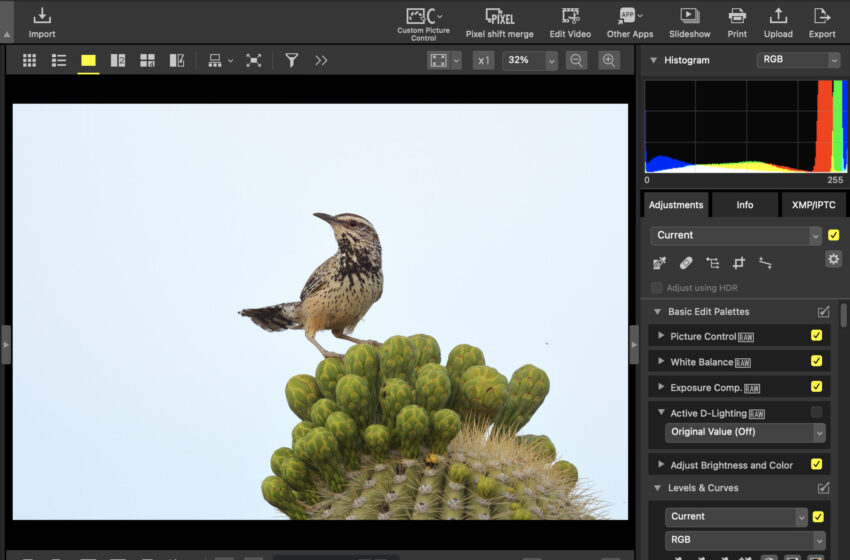Uncheck the Picture Control checkbox
Screen dimensions: 850x560
816,336
